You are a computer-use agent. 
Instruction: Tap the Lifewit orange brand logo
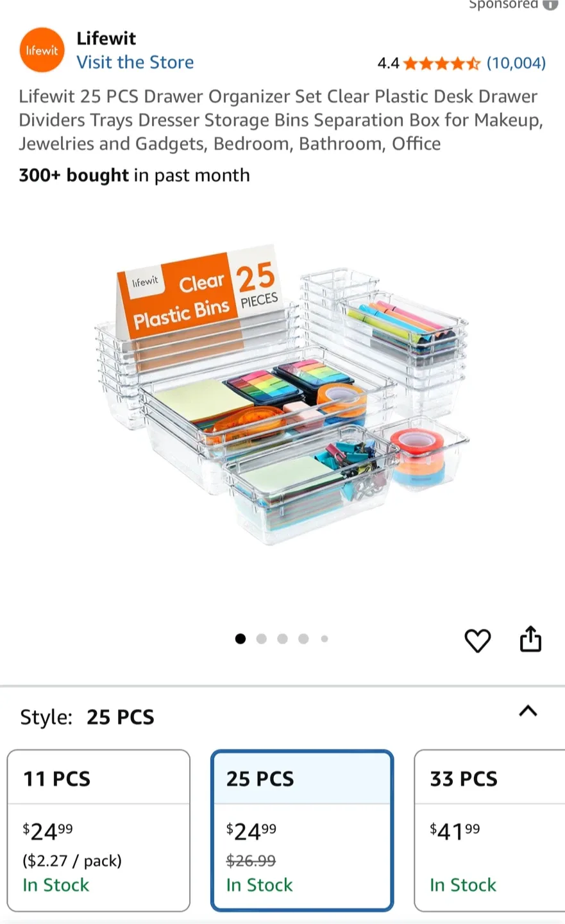coord(42,50)
